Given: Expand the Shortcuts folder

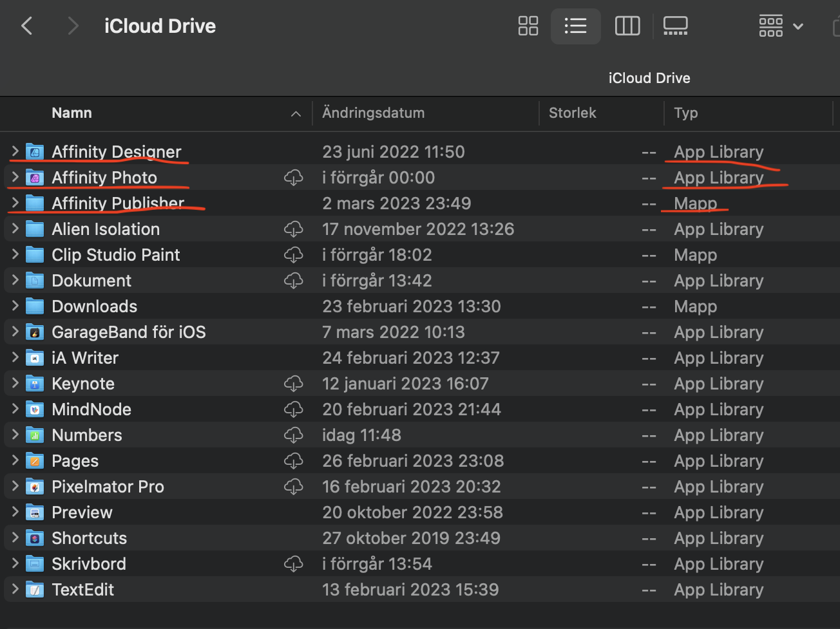Looking at the screenshot, I should click(15, 538).
